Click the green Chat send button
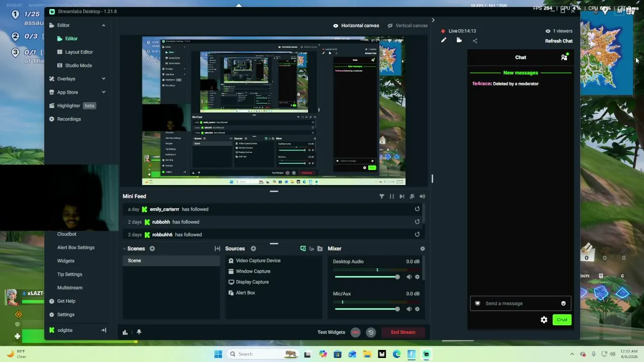This screenshot has height=362, width=644. (x=562, y=320)
